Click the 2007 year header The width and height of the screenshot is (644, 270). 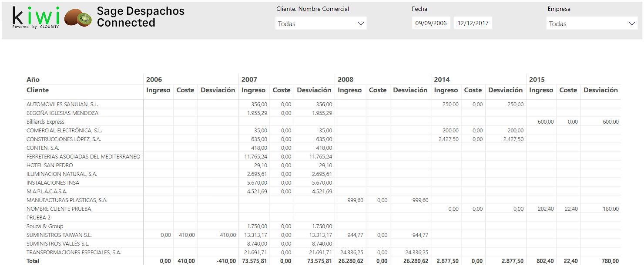[249, 80]
